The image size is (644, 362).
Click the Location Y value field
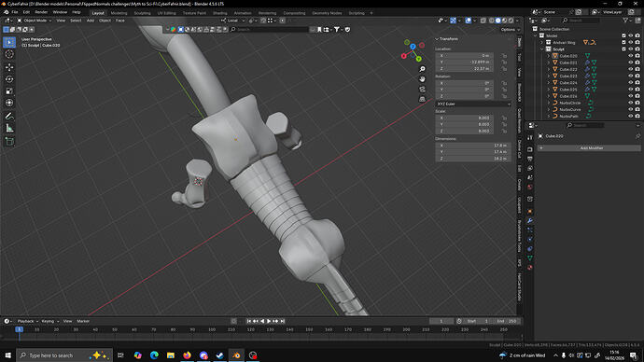[x=465, y=62]
